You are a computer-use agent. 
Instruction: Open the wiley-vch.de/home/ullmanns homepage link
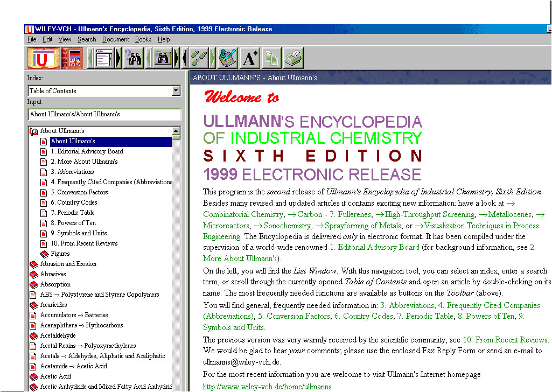tap(267, 387)
